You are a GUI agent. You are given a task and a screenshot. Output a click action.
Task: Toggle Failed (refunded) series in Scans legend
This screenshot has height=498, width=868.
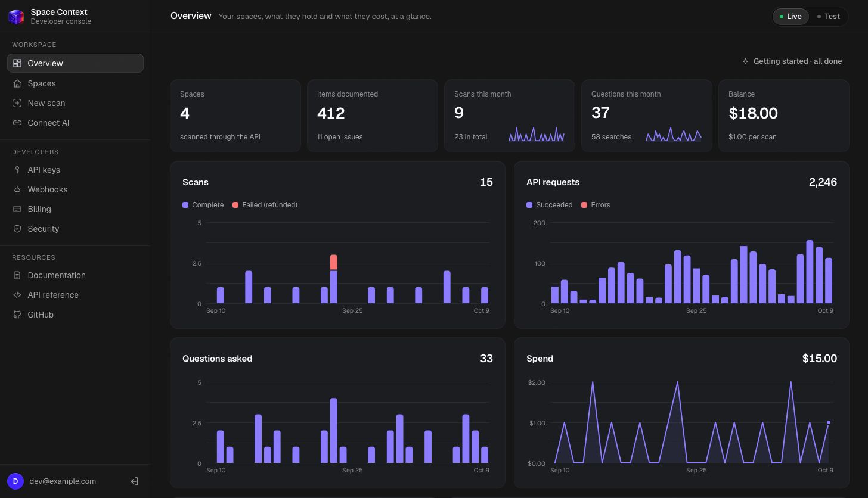click(x=265, y=205)
